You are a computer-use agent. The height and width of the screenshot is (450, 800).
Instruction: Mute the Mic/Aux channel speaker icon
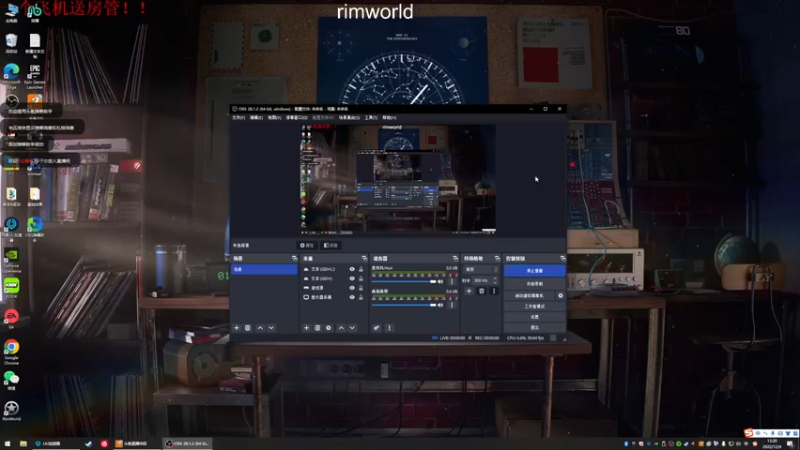441,281
